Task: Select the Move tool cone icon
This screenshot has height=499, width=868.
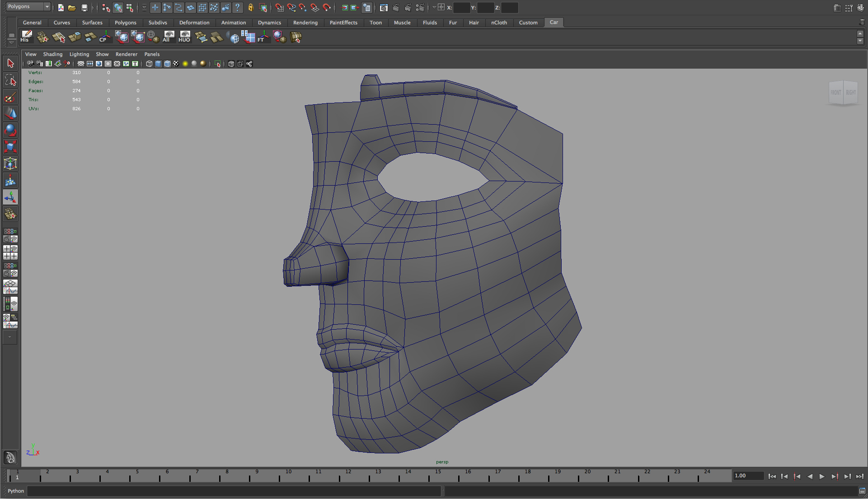Action: click(x=10, y=113)
